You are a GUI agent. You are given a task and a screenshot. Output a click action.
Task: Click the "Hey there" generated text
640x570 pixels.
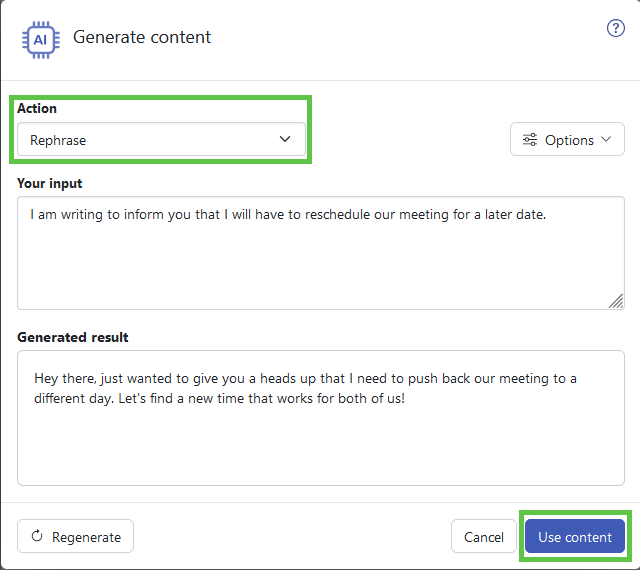point(305,388)
